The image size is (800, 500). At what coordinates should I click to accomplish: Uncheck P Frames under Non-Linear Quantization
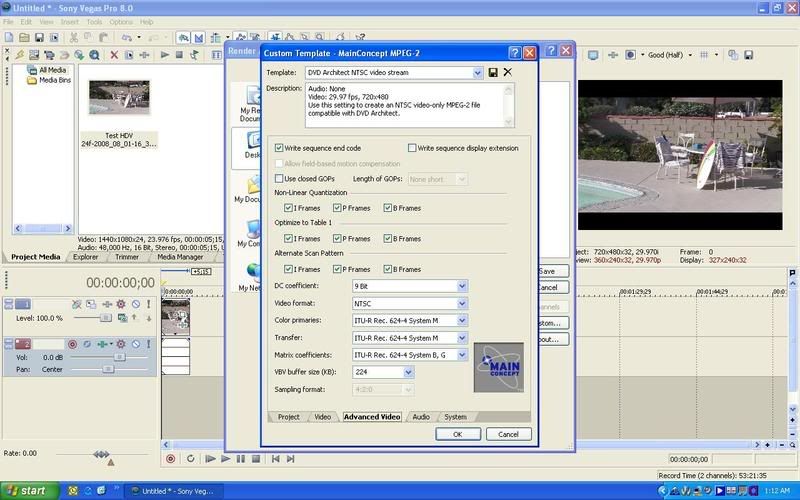tap(337, 208)
